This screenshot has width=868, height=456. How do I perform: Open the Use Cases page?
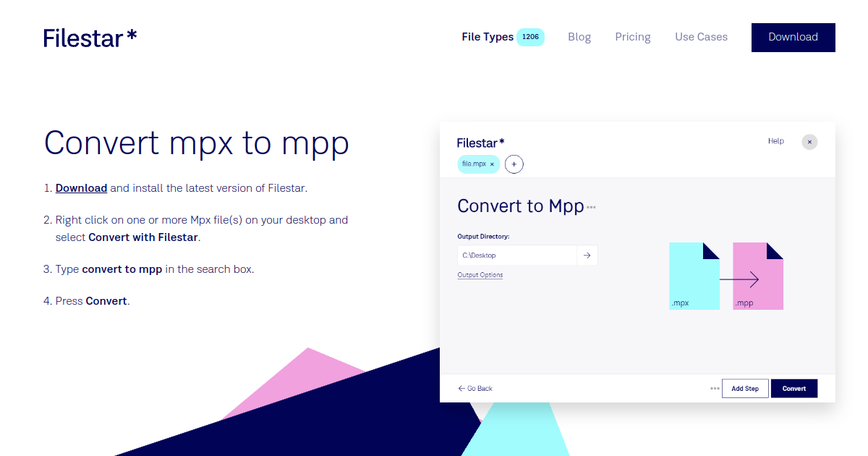pos(701,37)
